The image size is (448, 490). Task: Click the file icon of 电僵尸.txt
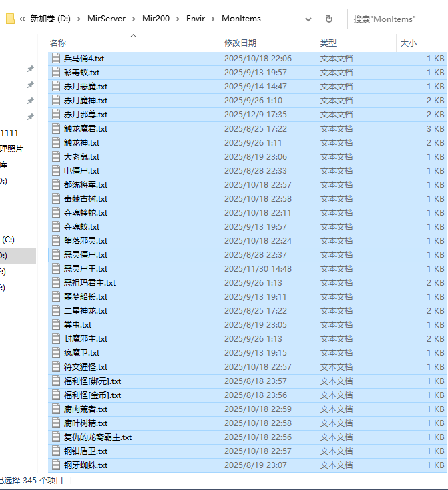tap(56, 171)
